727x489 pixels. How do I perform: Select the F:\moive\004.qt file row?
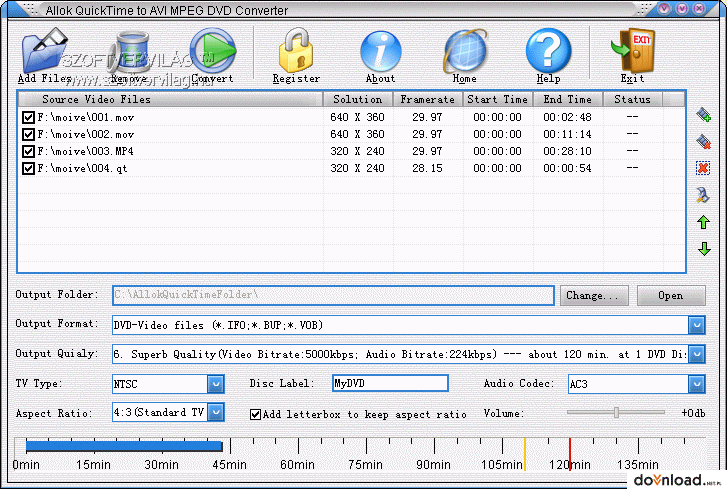[x=352, y=168]
